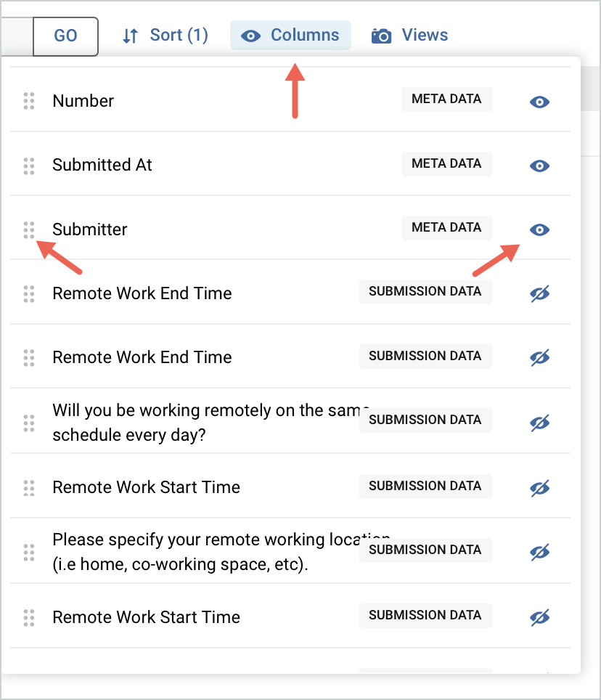Show the first Remote Work End Time column
601x700 pixels.
pyautogui.click(x=539, y=293)
